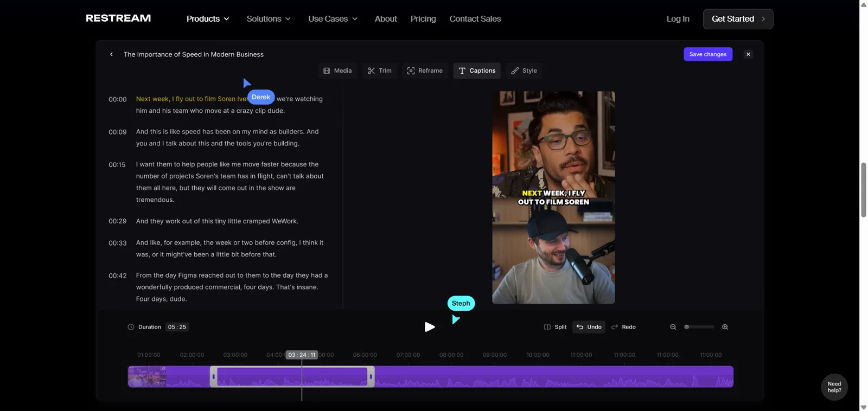
Task: Play the video preview
Action: point(429,327)
